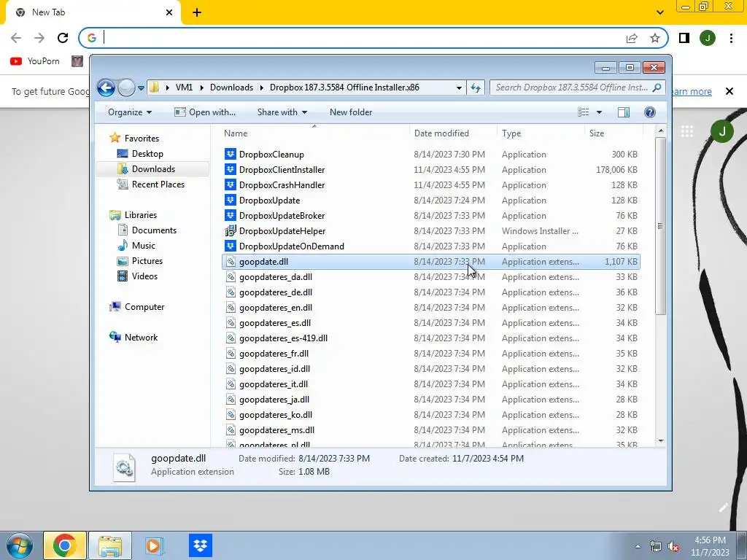Viewport: 747px width, 560px height.
Task: Toggle the Chrome side panel icon
Action: pyautogui.click(x=684, y=38)
